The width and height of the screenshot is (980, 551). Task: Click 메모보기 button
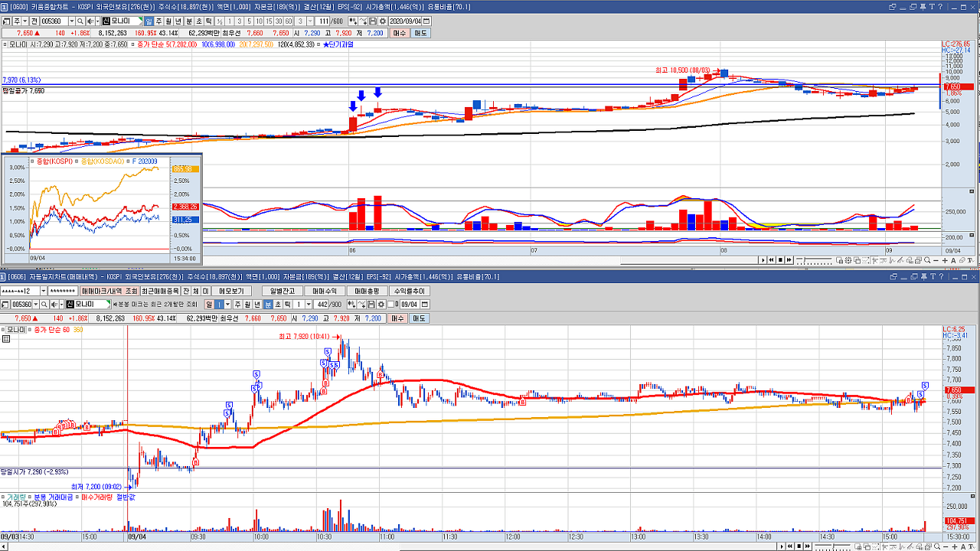point(231,291)
